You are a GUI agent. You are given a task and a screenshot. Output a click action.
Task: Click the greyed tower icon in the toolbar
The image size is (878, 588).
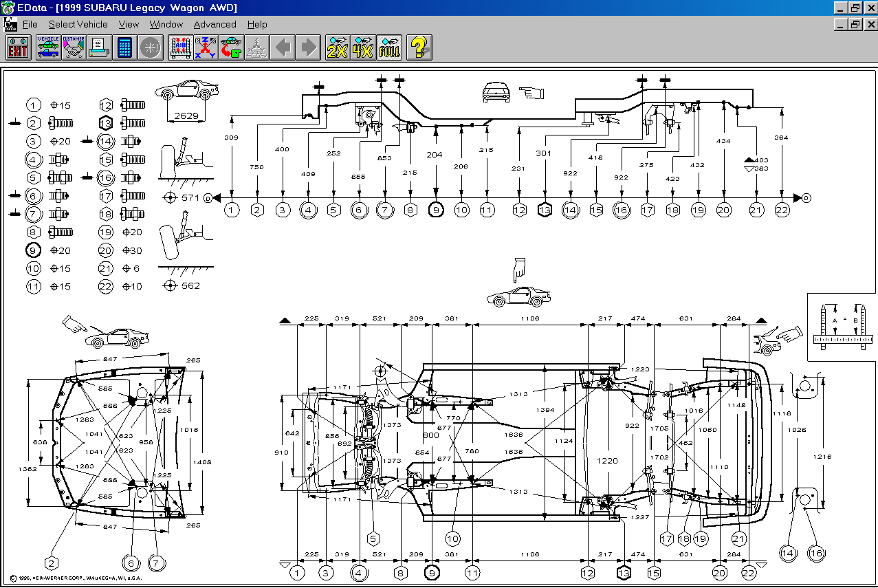[x=256, y=47]
